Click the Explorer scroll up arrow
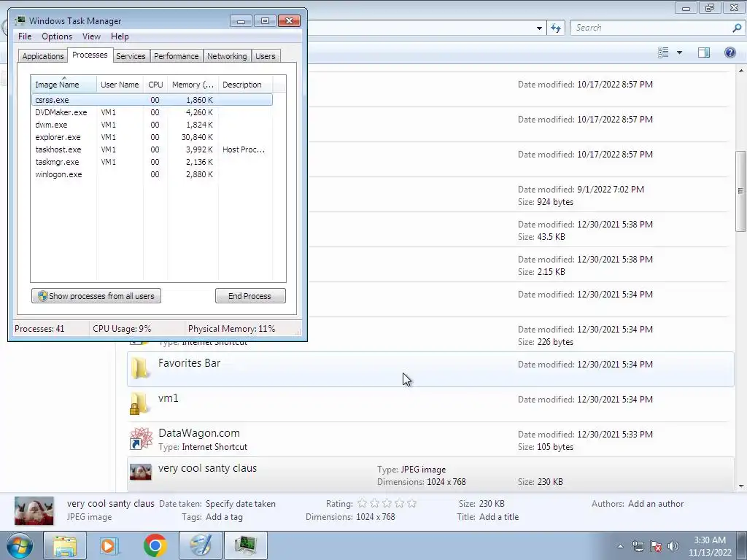This screenshot has width=747, height=560. (x=741, y=71)
